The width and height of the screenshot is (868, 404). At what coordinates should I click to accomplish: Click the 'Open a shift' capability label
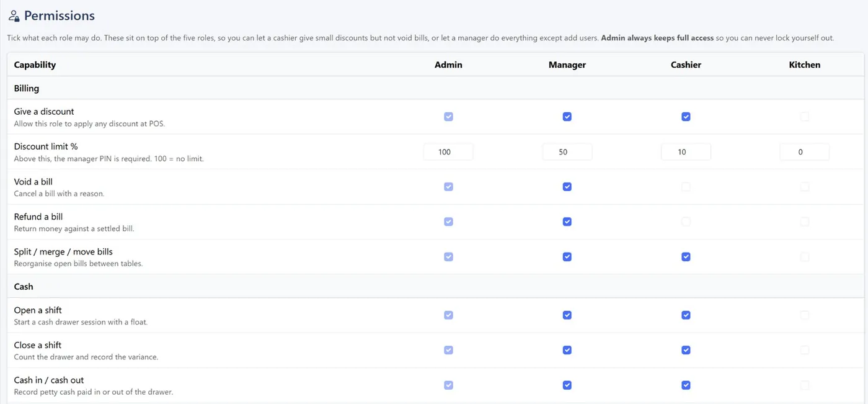pyautogui.click(x=38, y=310)
